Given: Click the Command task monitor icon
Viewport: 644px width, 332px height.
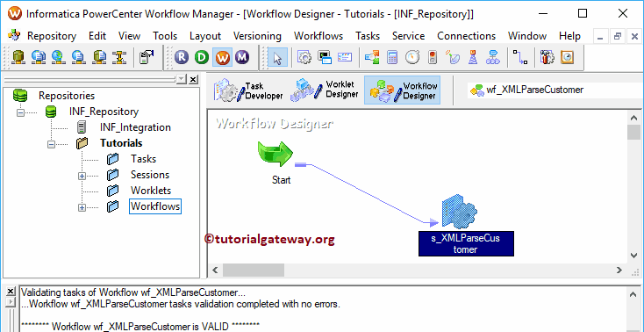Looking at the screenshot, I should (x=325, y=57).
